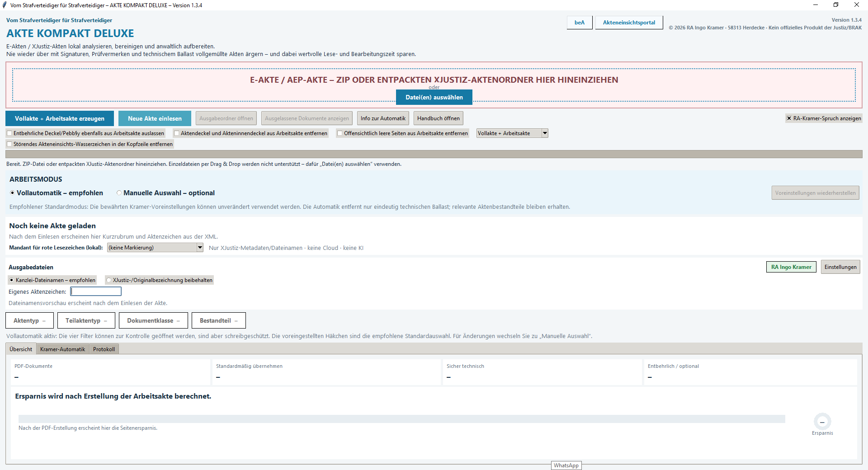This screenshot has height=470, width=868.
Task: Switch to the Kramer-Automatik tab
Action: (x=62, y=349)
